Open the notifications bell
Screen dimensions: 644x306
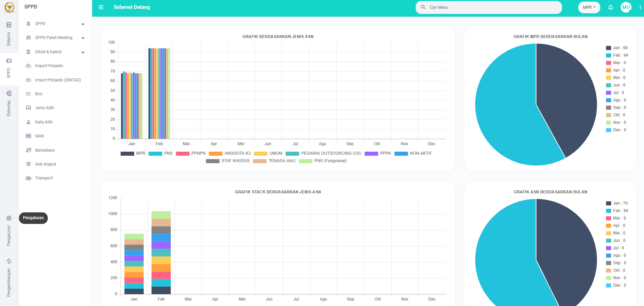coord(610,7)
